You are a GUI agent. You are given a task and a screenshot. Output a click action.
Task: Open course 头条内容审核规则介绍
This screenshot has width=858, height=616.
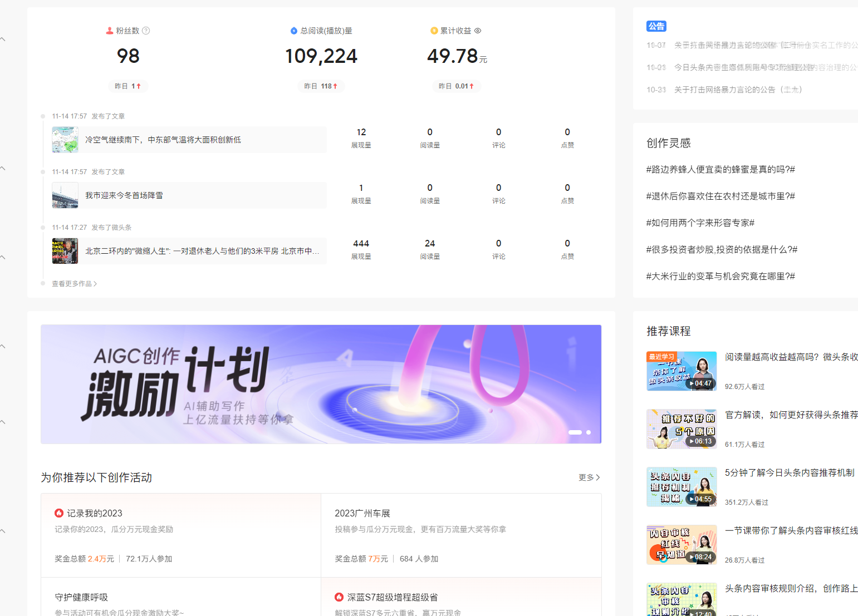click(791, 588)
